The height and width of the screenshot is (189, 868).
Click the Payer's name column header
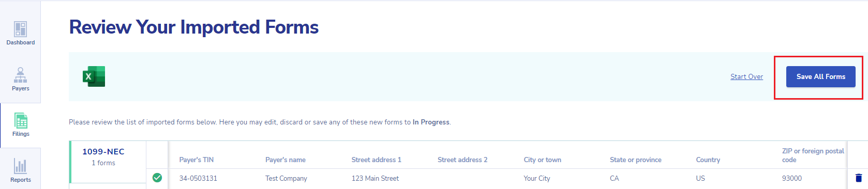[x=286, y=160]
